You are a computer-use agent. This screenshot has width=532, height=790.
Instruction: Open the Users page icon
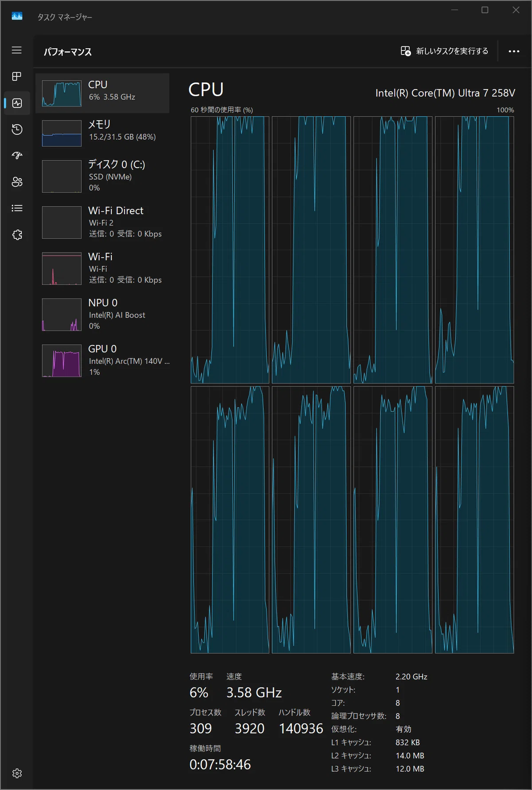point(17,182)
